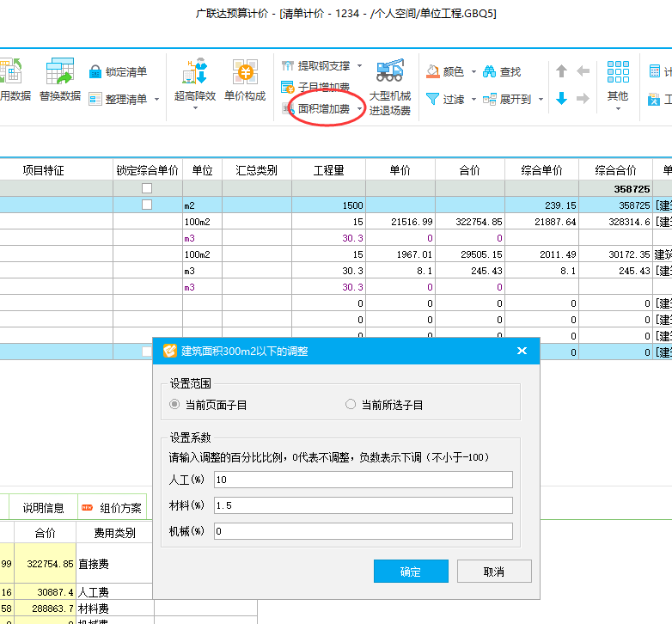Screen dimensions: 672x624
Task: Expand the 其他 dropdown arrow
Action: 618,109
